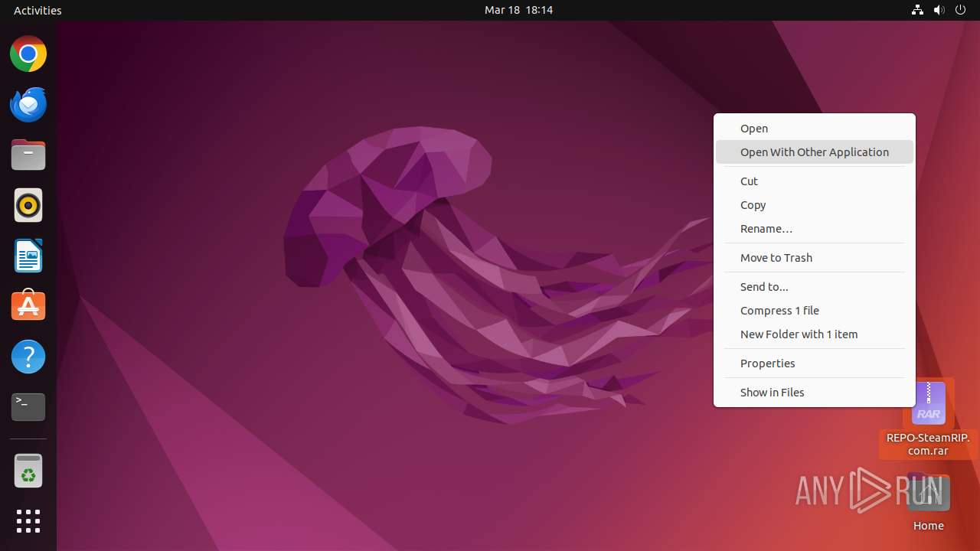Click the network status icon

917,10
